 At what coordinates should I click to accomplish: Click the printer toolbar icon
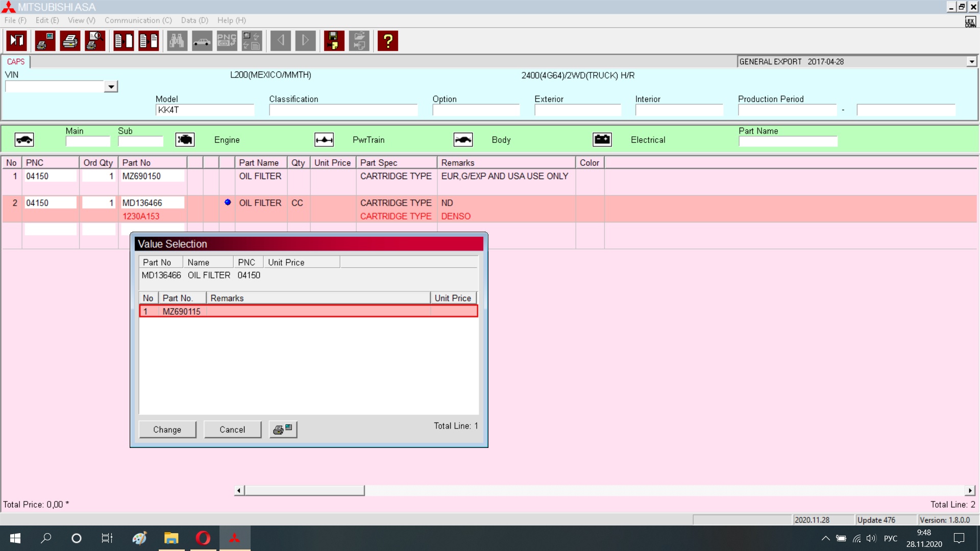coord(70,41)
